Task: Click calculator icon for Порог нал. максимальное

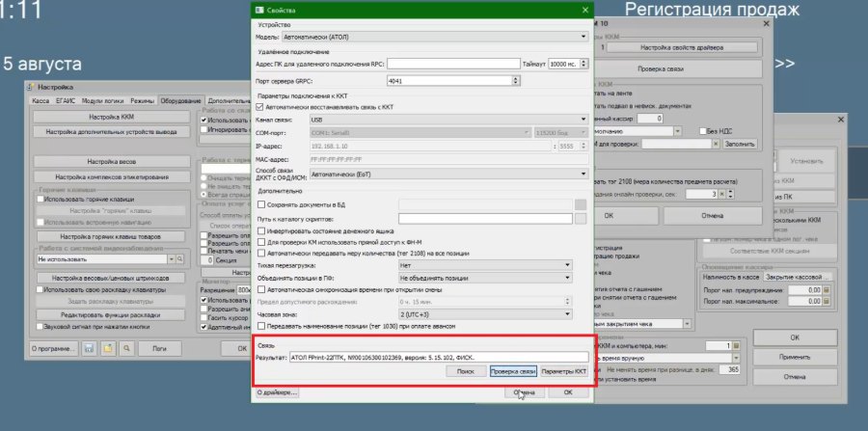Action: click(827, 302)
